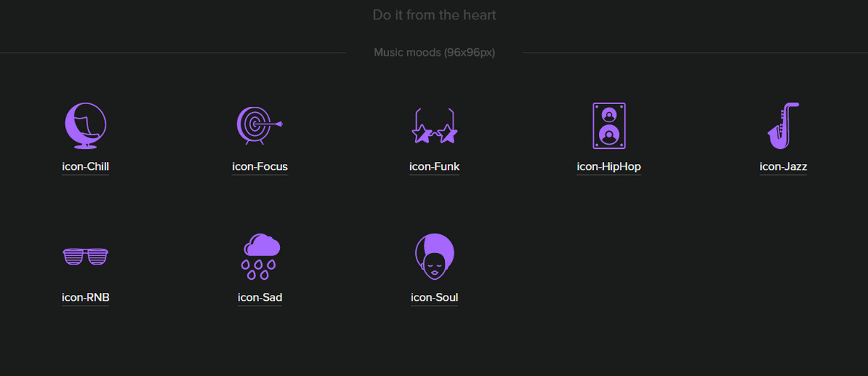Click the icon-RNB label link
This screenshot has width=868, height=376.
pos(85,297)
